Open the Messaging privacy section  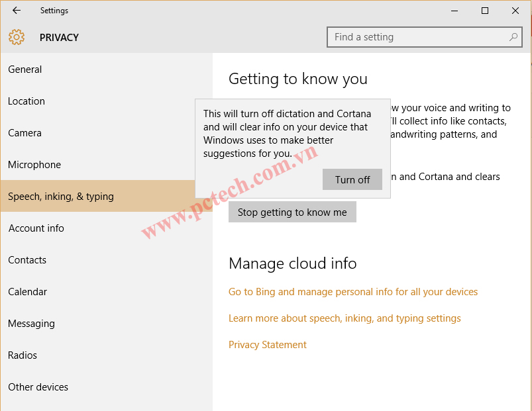pyautogui.click(x=31, y=323)
